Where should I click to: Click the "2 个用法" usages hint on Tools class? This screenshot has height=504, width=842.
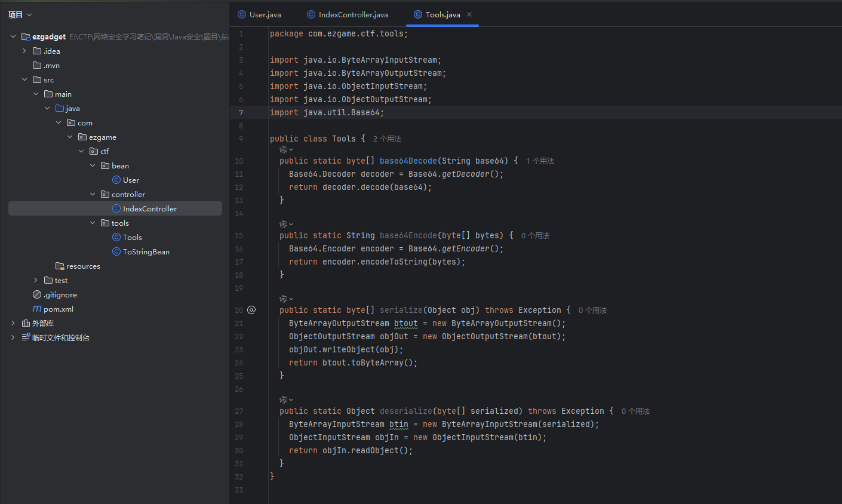(387, 139)
